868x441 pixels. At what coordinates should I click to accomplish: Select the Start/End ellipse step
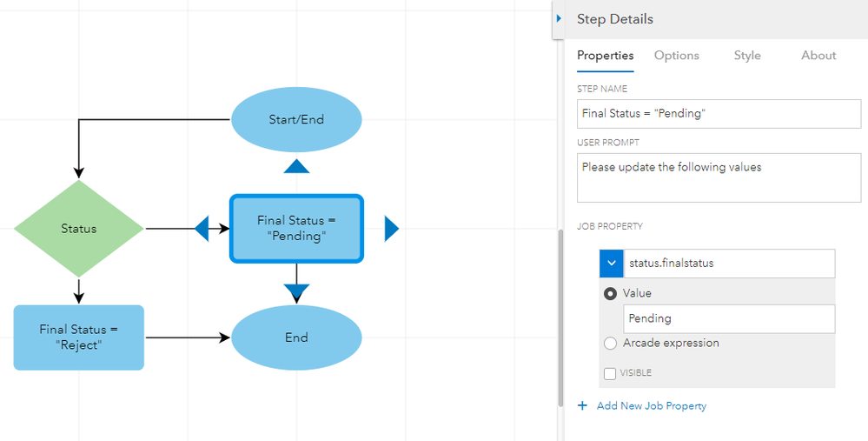click(x=296, y=120)
